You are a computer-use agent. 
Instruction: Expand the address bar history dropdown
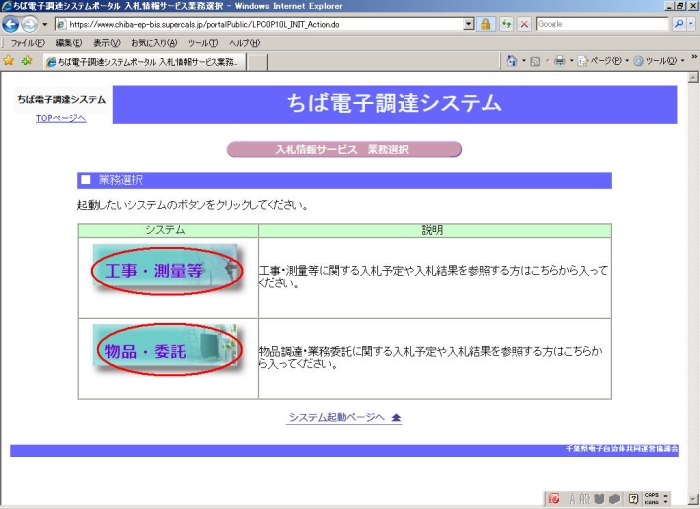point(468,24)
